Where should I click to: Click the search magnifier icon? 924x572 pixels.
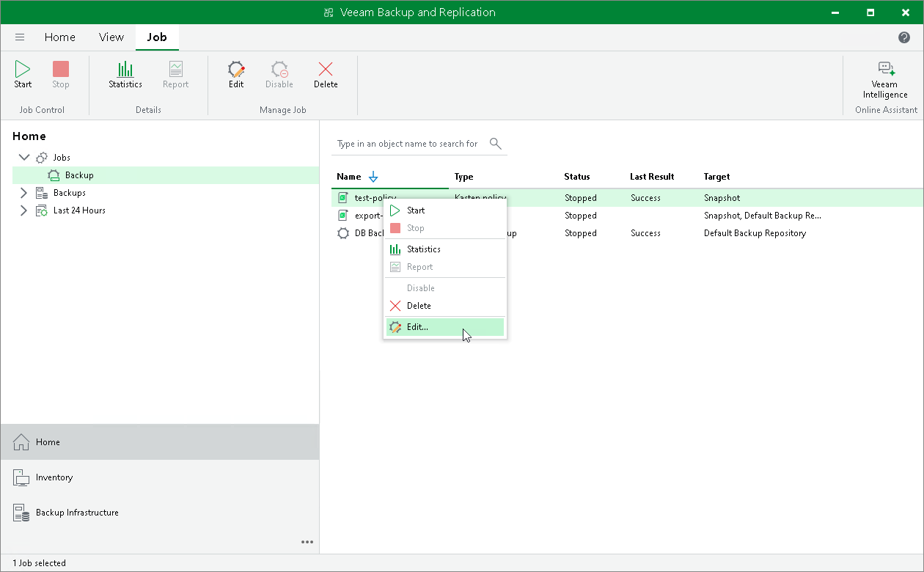click(x=496, y=143)
